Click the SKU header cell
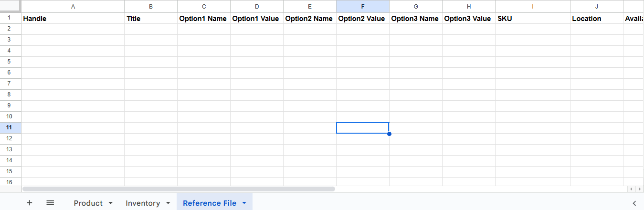Screen dimensions: 644x210 (x=532, y=19)
